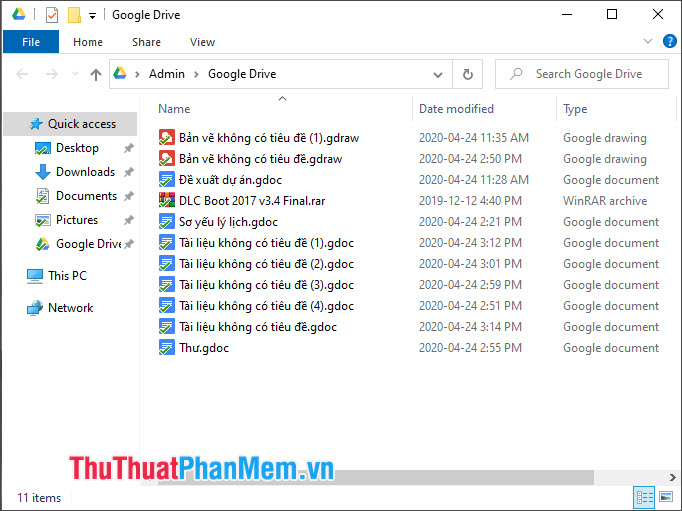Select This PC in navigation pane
Viewport: 682px width, 511px height.
point(67,276)
